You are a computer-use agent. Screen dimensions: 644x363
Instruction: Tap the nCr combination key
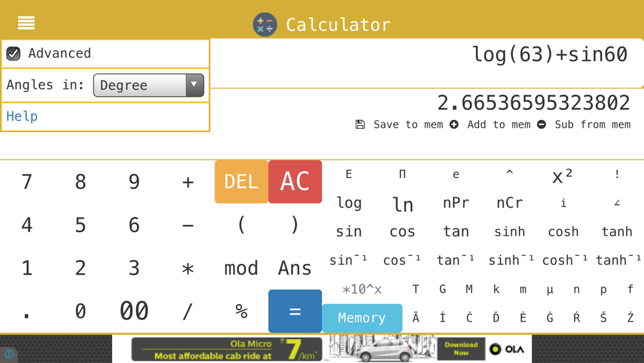coord(509,202)
